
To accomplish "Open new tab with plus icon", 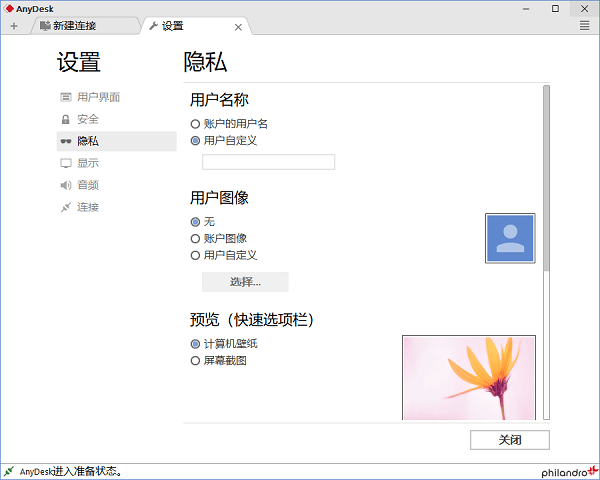I will 14,26.
